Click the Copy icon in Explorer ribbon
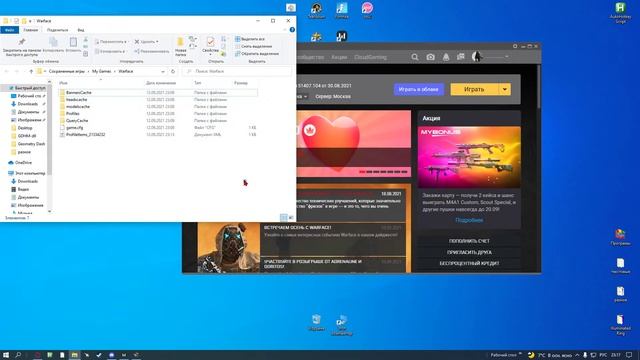The image size is (640, 360). (x=53, y=42)
